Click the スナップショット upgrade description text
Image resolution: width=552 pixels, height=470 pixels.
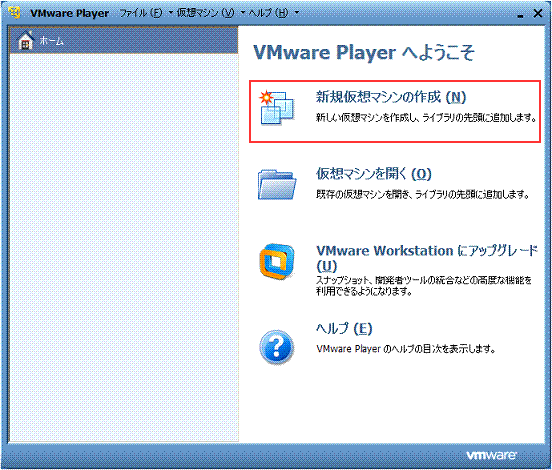click(424, 286)
